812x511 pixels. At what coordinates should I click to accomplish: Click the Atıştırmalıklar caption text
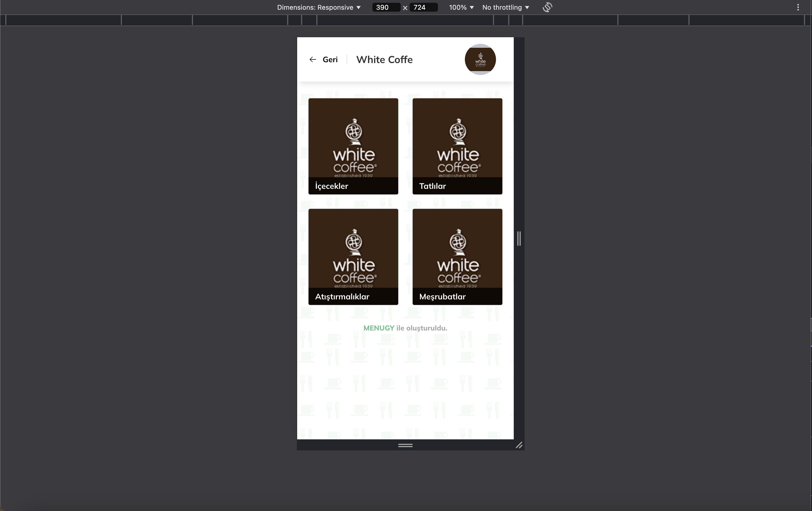[342, 297]
